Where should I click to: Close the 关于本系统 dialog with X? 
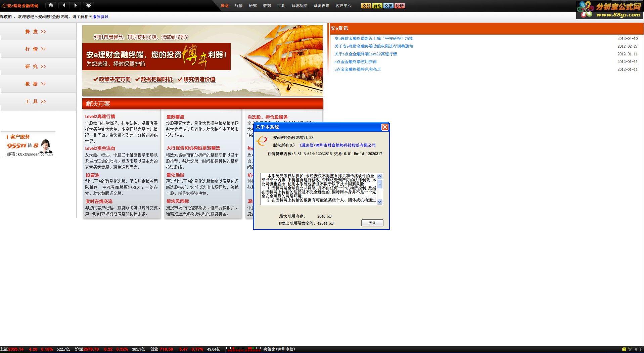pos(385,127)
